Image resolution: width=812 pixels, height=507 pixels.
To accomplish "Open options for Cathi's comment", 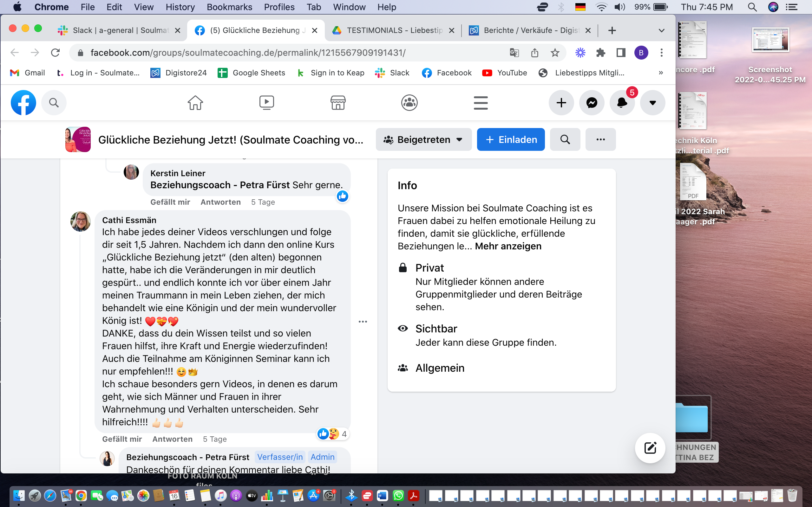I will click(x=363, y=322).
